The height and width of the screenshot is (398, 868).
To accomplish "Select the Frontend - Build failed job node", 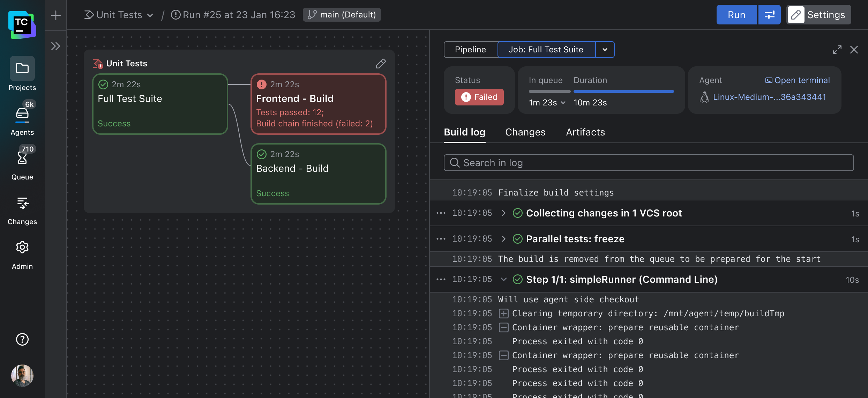I will coord(319,104).
